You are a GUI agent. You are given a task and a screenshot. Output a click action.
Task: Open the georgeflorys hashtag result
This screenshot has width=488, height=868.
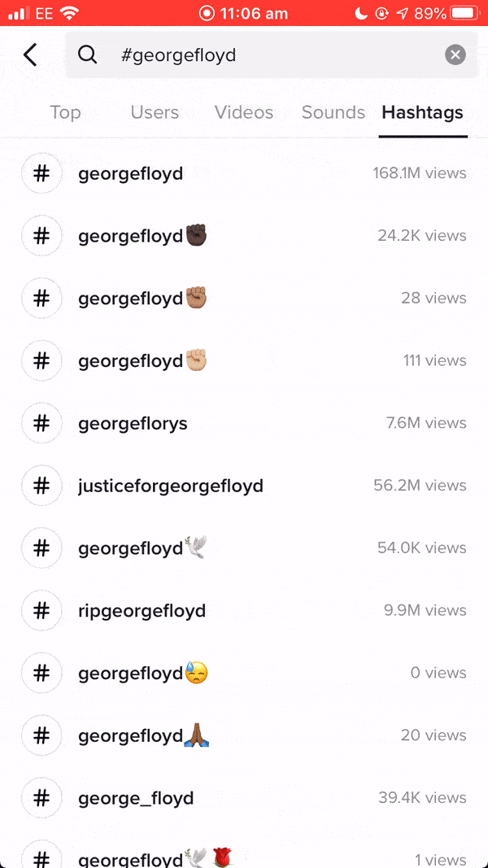133,423
